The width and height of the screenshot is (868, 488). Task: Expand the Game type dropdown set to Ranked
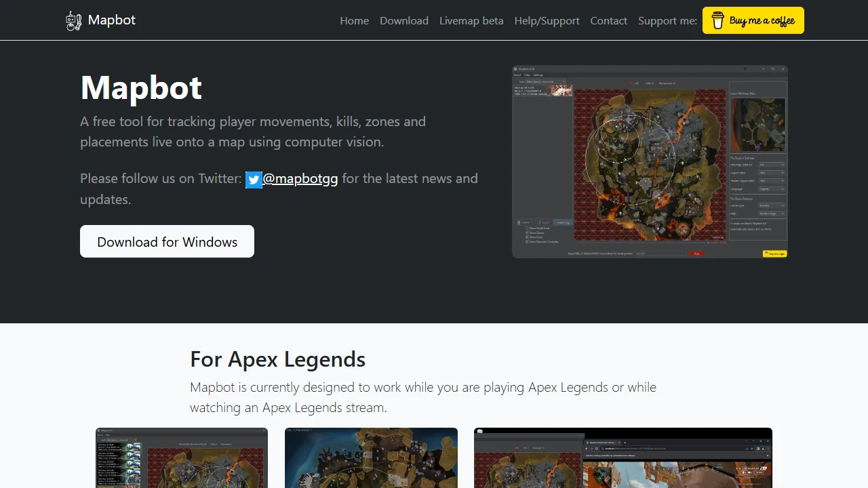pyautogui.click(x=771, y=205)
